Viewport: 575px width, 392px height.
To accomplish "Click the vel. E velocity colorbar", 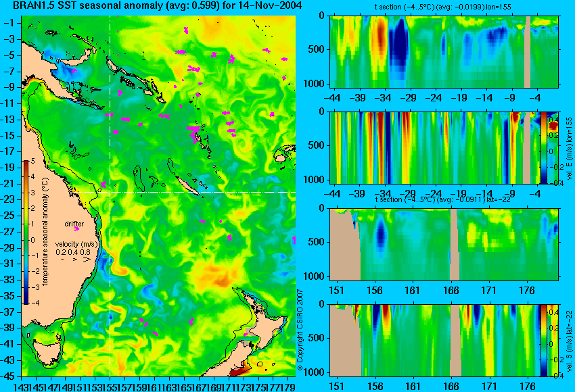I will 543,148.
